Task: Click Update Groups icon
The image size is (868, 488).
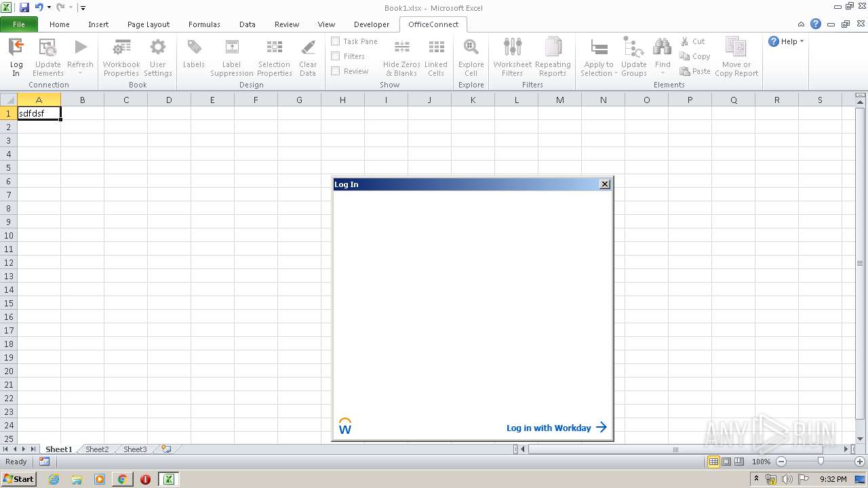Action: tap(633, 47)
